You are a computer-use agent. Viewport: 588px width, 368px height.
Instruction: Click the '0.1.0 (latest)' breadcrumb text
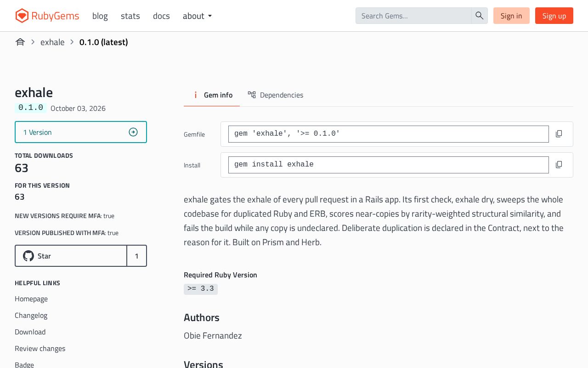(104, 42)
